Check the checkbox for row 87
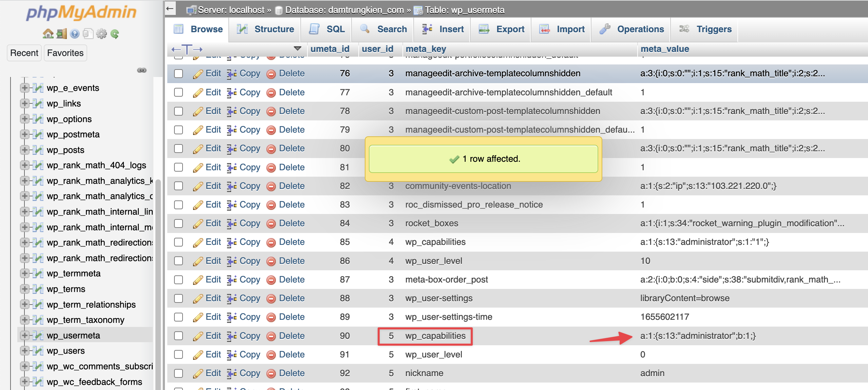 (178, 280)
